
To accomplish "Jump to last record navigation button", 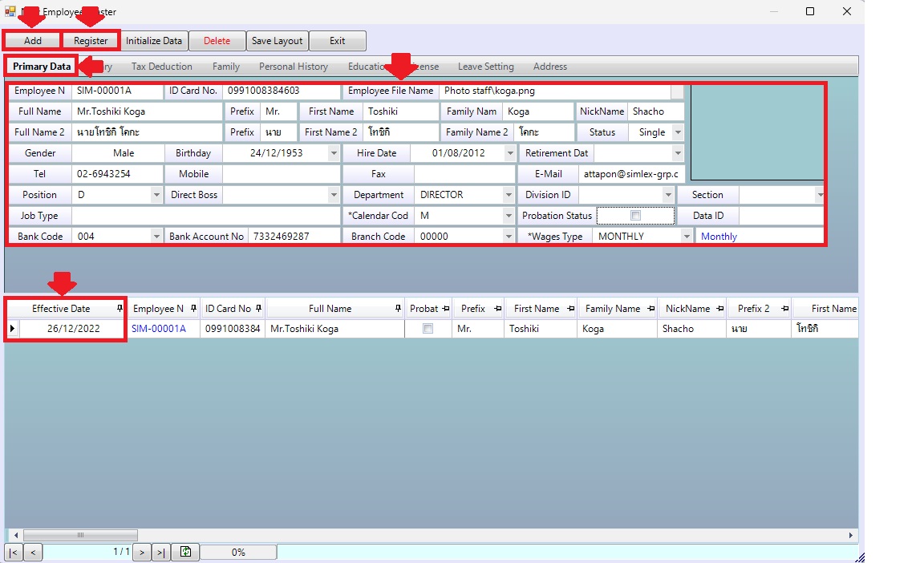I will 161,552.
